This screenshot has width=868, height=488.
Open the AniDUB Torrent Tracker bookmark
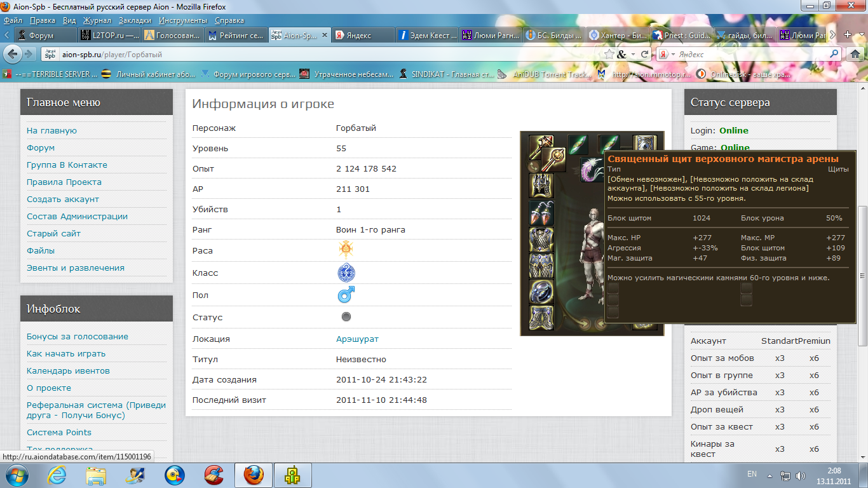(545, 74)
